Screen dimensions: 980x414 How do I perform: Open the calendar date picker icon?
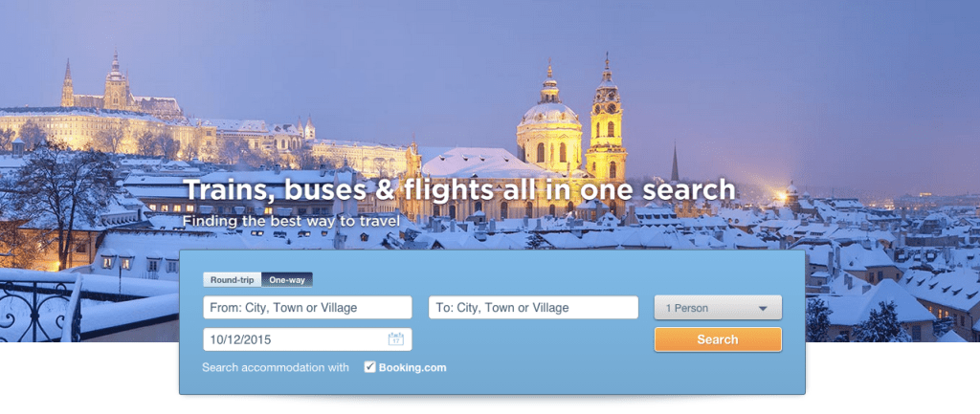395,339
